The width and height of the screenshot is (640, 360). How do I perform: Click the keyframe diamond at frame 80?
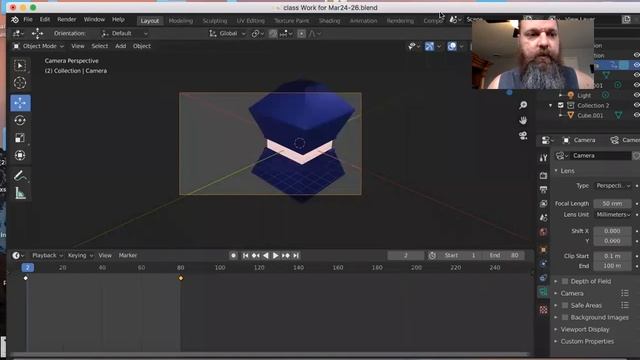[181, 278]
